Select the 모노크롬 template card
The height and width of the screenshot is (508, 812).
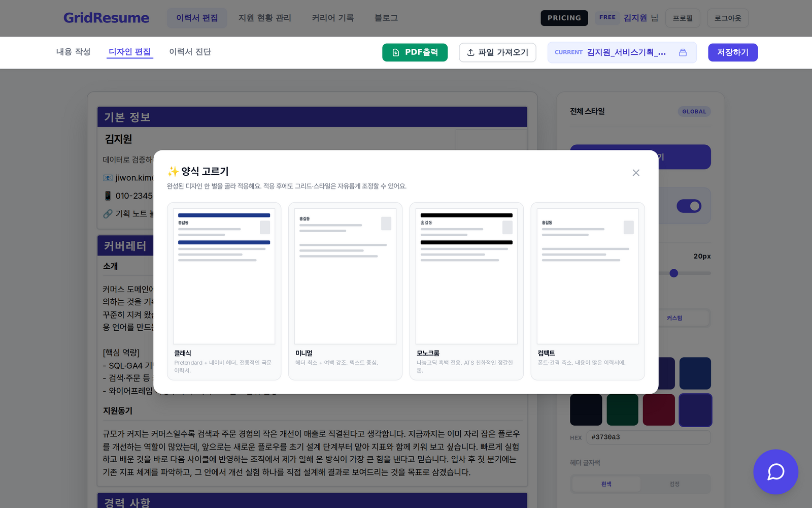point(466,291)
